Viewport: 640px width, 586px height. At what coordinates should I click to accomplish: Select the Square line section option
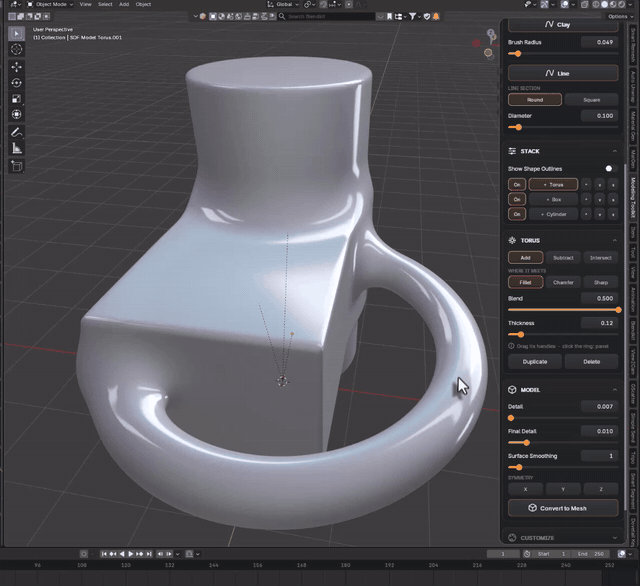[591, 100]
